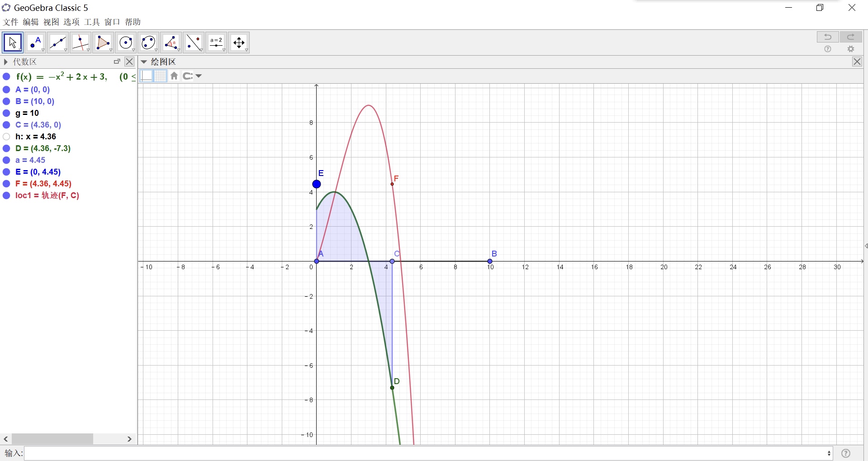The height and width of the screenshot is (461, 868).
Task: Choose the Slider a=2 tool
Action: tap(216, 43)
